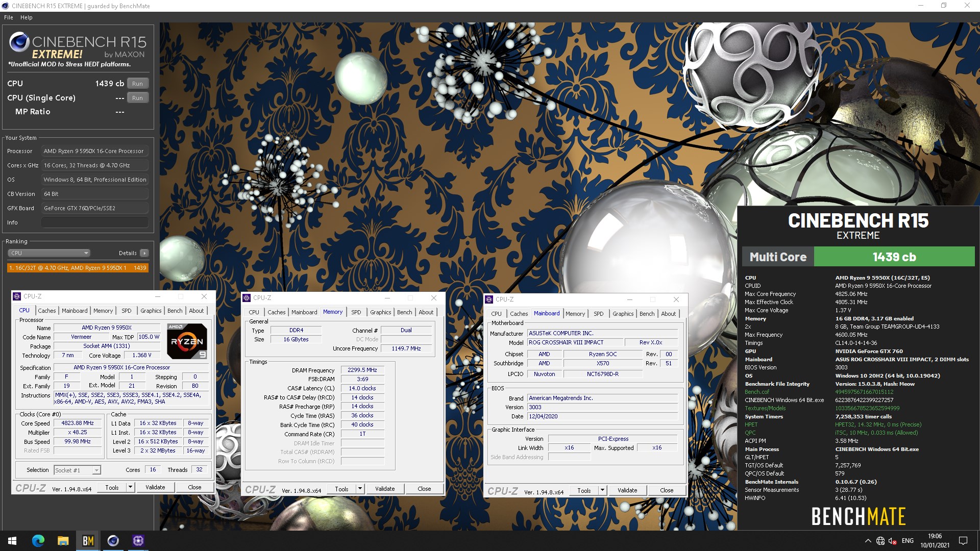The image size is (980, 551).
Task: Click the CPU-Z mainboard window title icon
Action: click(x=489, y=299)
